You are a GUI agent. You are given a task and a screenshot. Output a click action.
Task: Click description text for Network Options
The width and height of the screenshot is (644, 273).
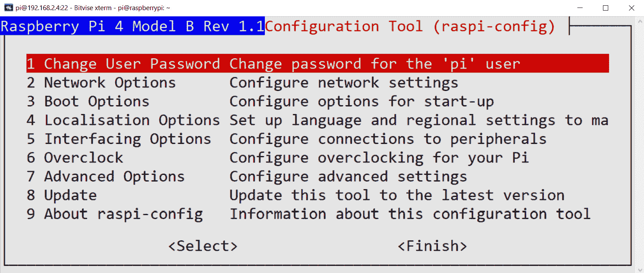click(343, 83)
